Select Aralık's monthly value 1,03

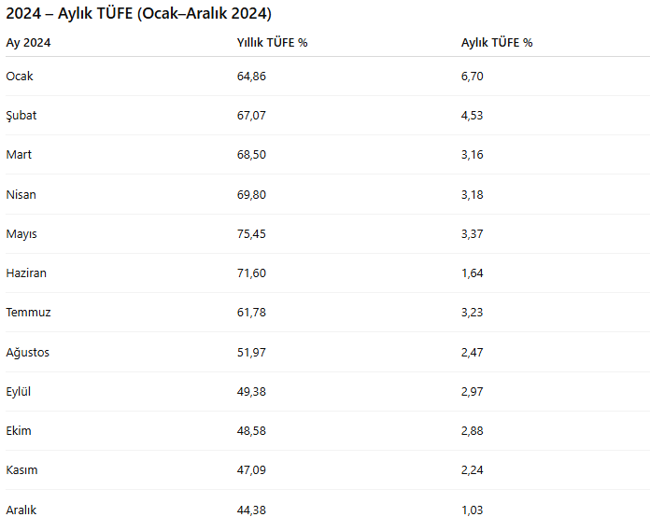(x=472, y=510)
